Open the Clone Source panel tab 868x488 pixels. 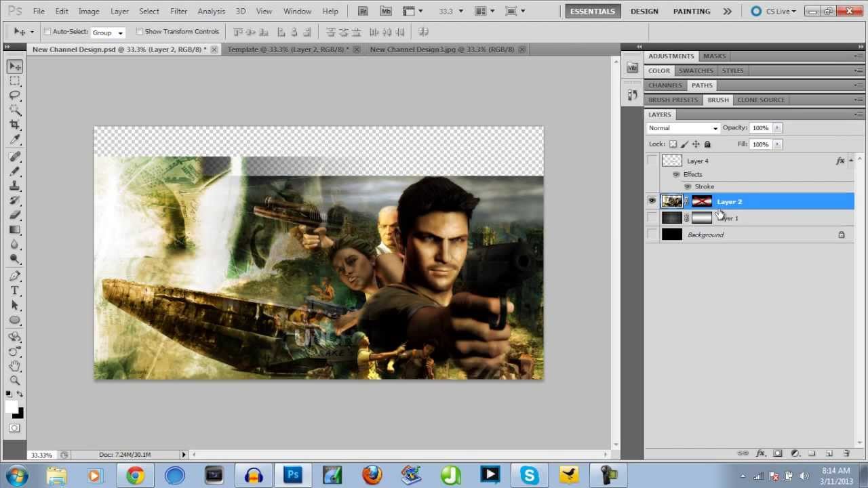click(761, 100)
